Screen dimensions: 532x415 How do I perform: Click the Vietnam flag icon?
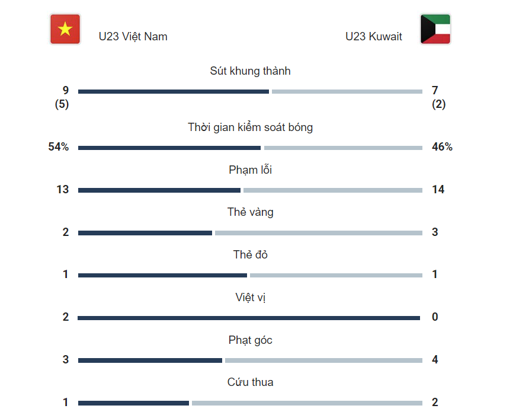[65, 29]
